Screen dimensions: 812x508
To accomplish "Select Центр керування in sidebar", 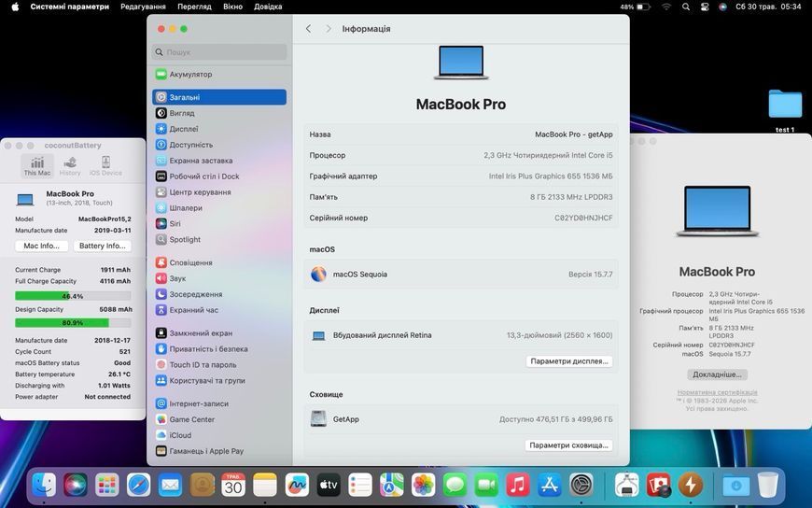I will pos(219,191).
